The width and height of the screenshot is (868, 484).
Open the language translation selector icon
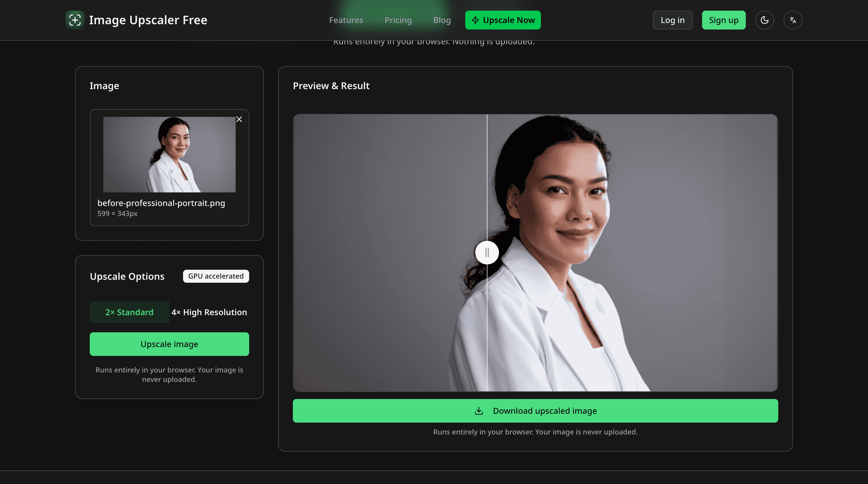[793, 20]
